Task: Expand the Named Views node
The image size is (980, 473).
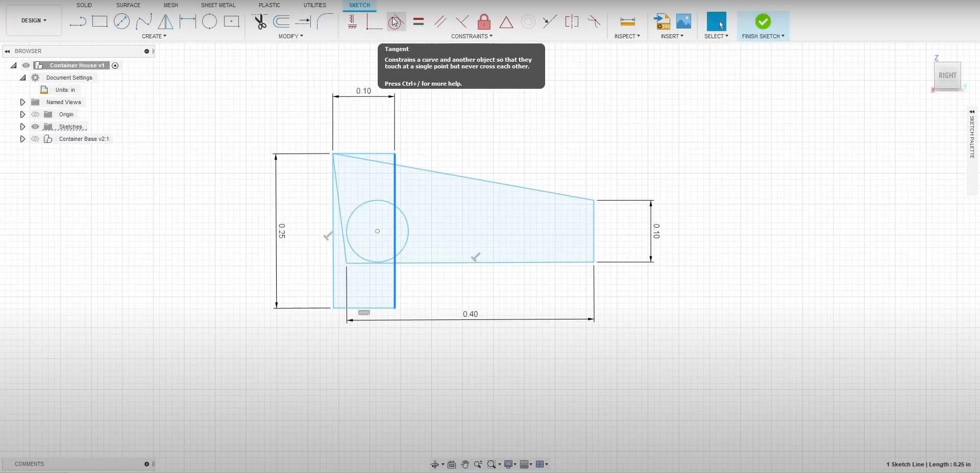Action: point(22,102)
